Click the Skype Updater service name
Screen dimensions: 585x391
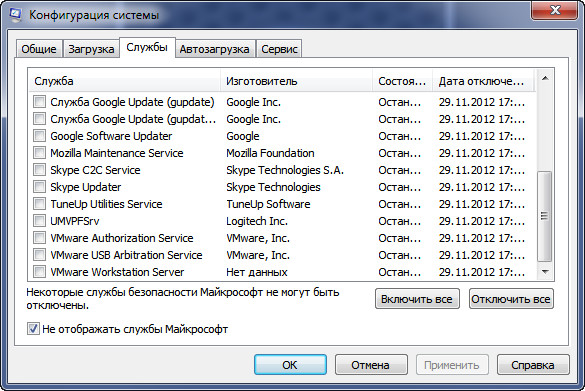tap(85, 187)
